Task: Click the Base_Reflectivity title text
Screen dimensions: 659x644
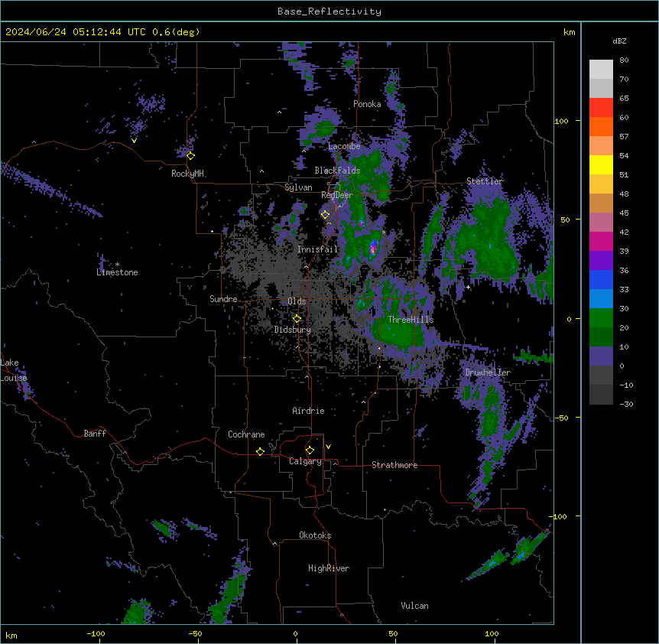Action: [x=329, y=11]
